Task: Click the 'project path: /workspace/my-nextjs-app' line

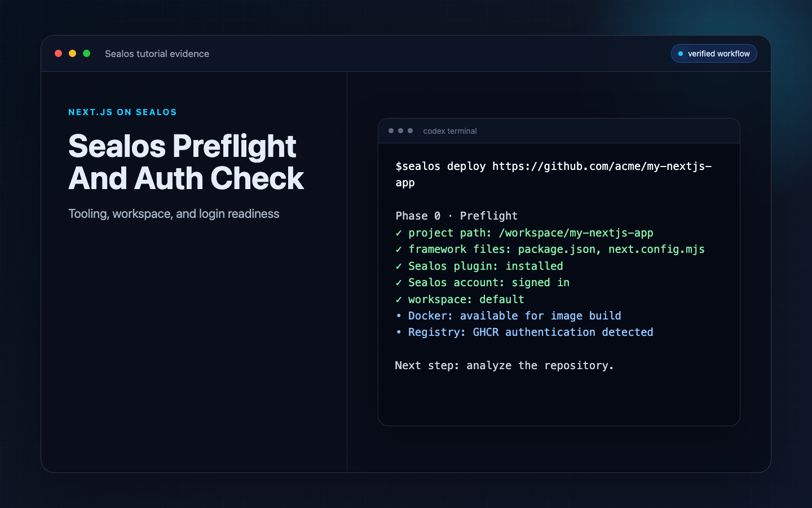Action: pyautogui.click(x=524, y=233)
